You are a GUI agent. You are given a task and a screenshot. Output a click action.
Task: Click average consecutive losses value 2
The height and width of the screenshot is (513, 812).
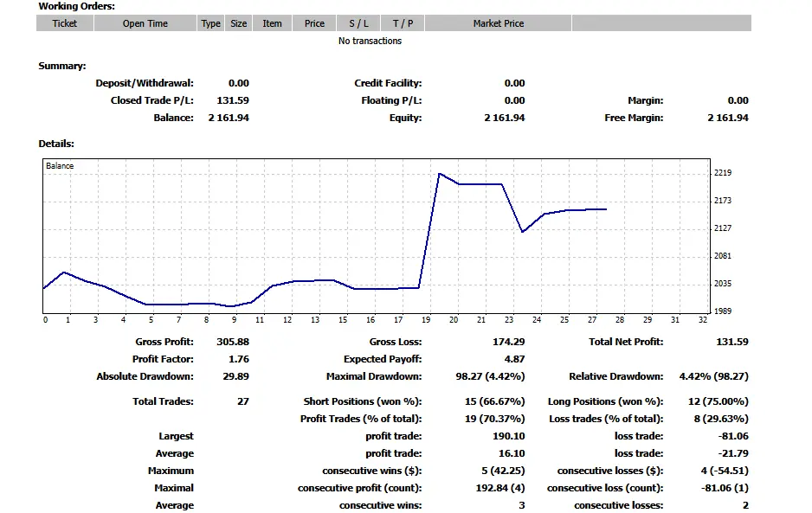point(745,505)
